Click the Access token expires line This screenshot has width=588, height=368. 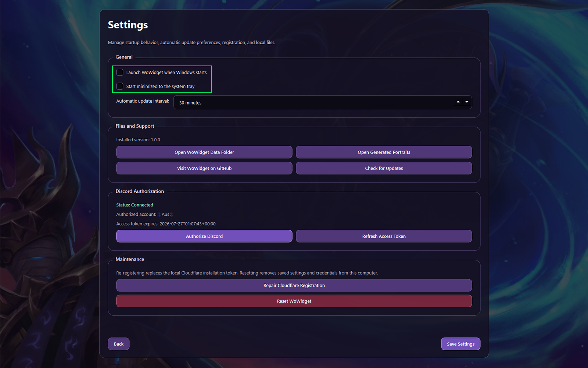point(166,224)
